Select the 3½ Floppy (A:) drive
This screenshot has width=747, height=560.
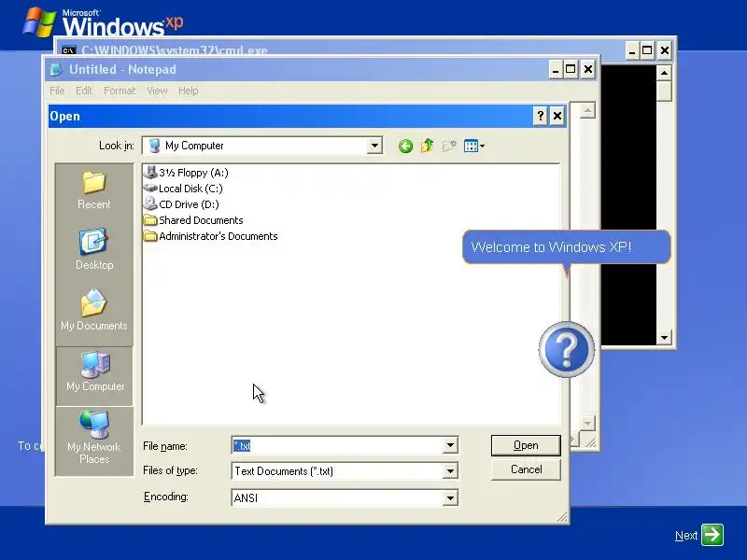186,173
